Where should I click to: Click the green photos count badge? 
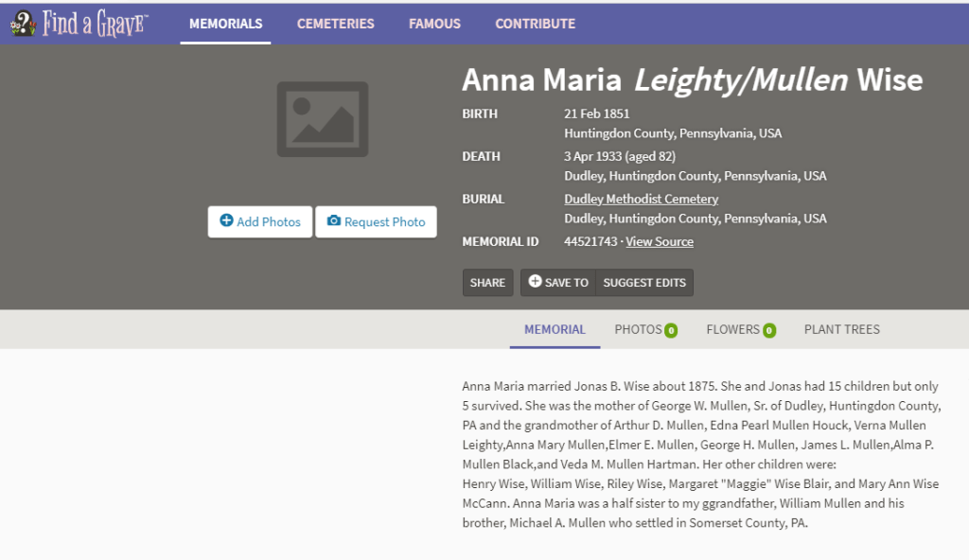tap(671, 330)
